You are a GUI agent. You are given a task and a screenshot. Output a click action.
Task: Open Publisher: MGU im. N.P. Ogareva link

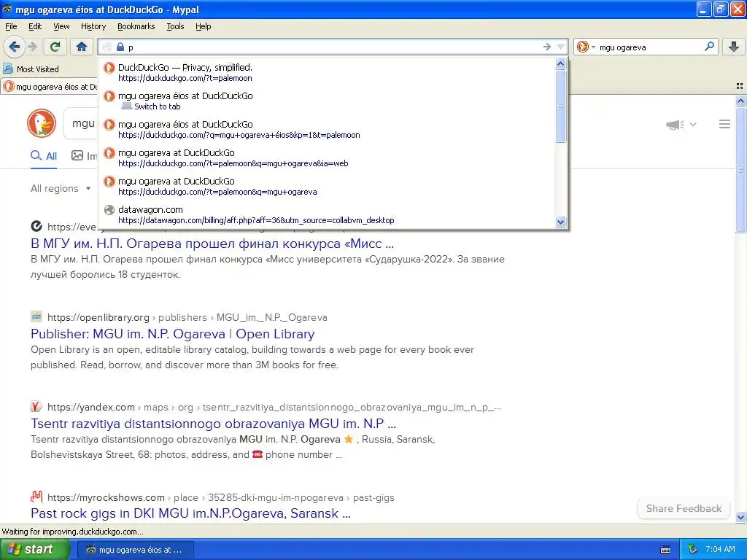coord(172,334)
